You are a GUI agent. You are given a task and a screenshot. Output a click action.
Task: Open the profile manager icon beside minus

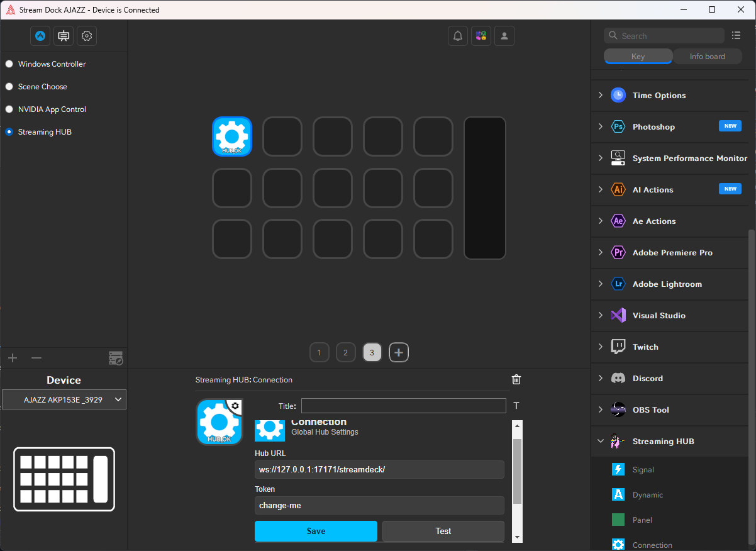tap(116, 358)
